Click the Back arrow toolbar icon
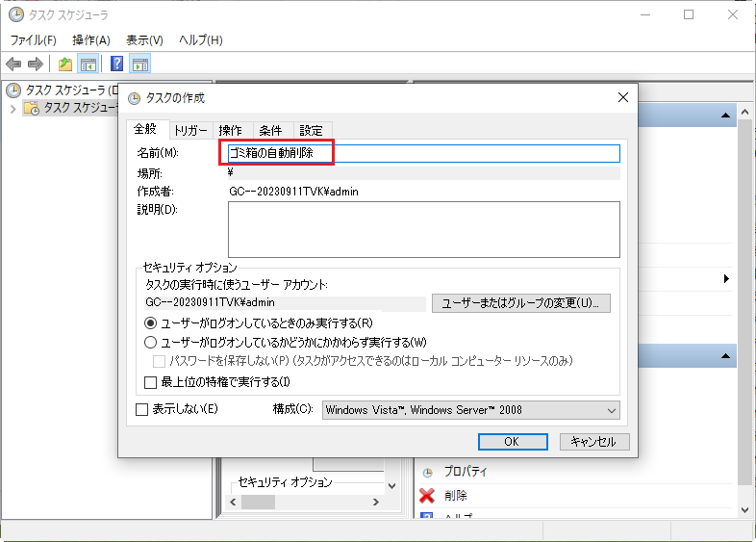This screenshot has width=756, height=542. 13,64
